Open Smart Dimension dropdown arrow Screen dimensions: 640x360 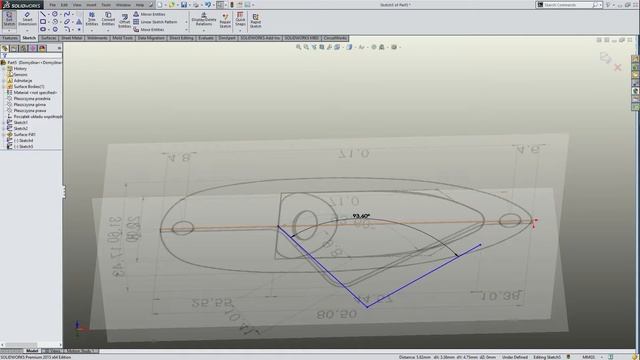coord(27,31)
